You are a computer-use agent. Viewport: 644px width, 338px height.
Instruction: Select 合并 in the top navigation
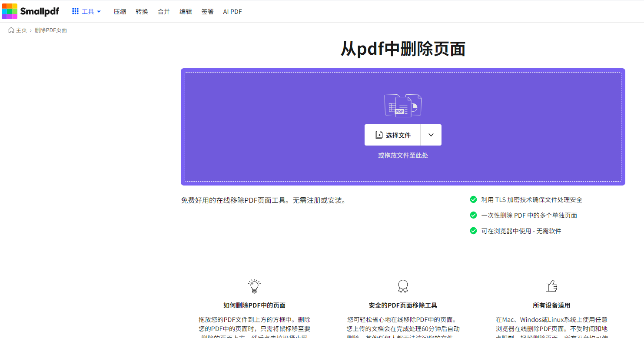click(x=164, y=12)
